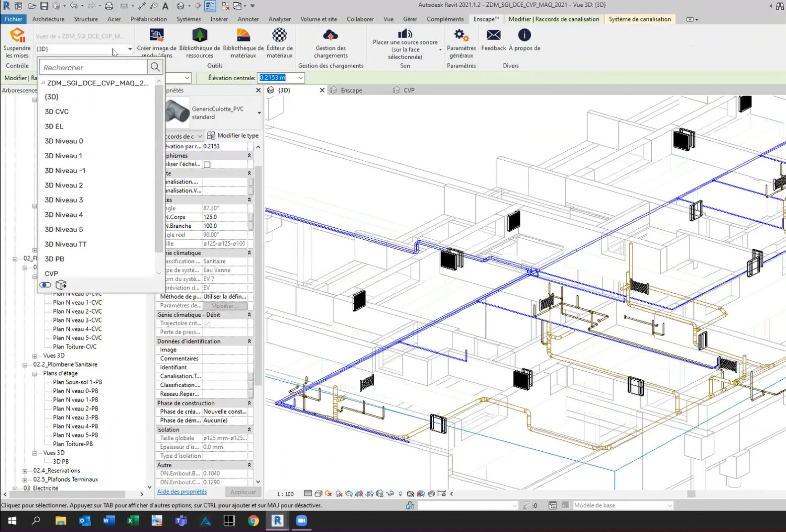This screenshot has height=532, width=786.
Task: Uncheck Utiliser l'échelle checkbox in Properties
Action: [207, 164]
